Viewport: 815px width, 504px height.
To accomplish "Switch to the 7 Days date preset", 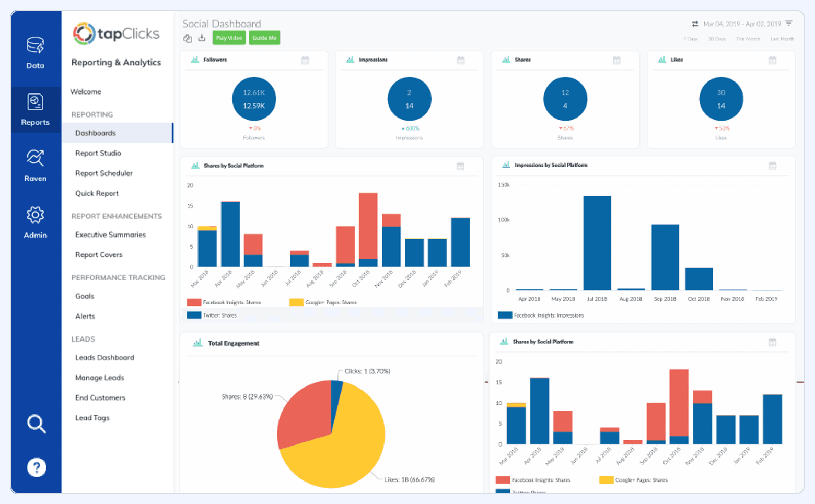I will point(690,38).
